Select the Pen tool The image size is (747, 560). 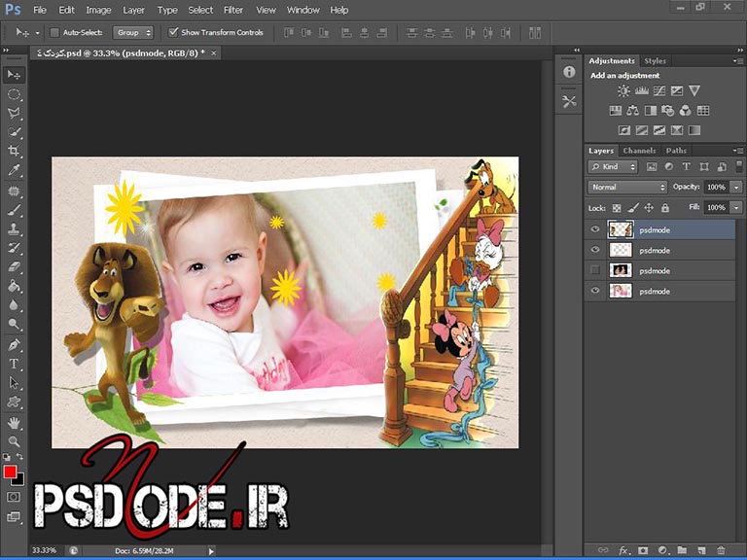coord(14,345)
